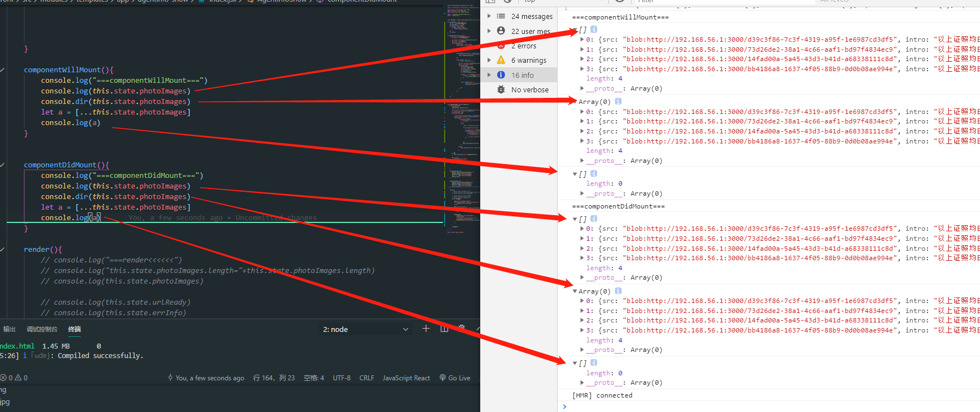Click errors and warnings count in status bar
The image size is (980, 412).
14,378
